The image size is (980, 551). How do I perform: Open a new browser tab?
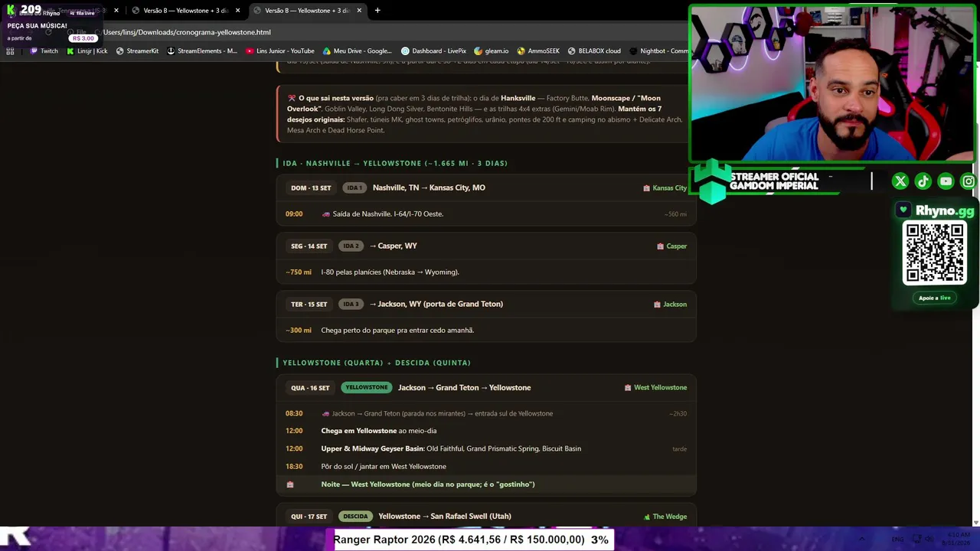[377, 11]
